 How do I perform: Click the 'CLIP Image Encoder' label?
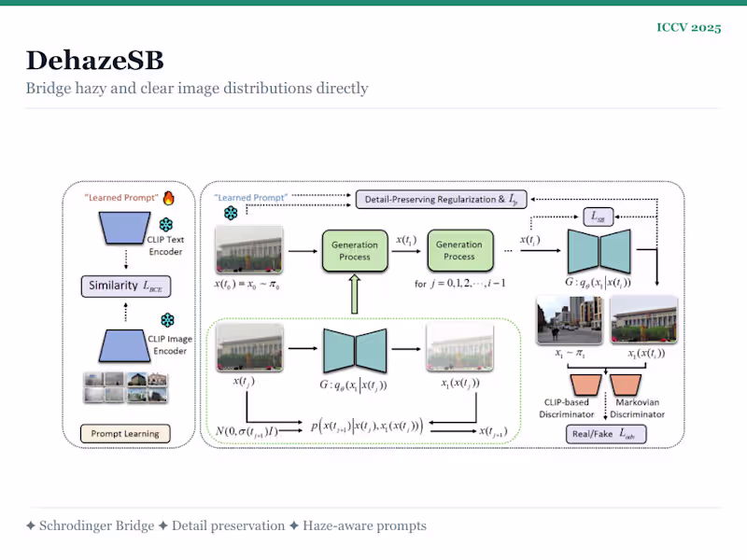(170, 344)
